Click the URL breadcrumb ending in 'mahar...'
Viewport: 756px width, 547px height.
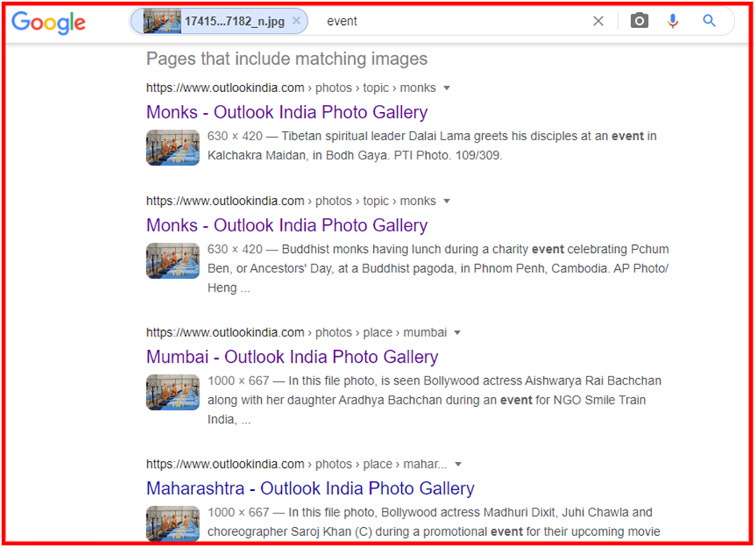(x=296, y=464)
